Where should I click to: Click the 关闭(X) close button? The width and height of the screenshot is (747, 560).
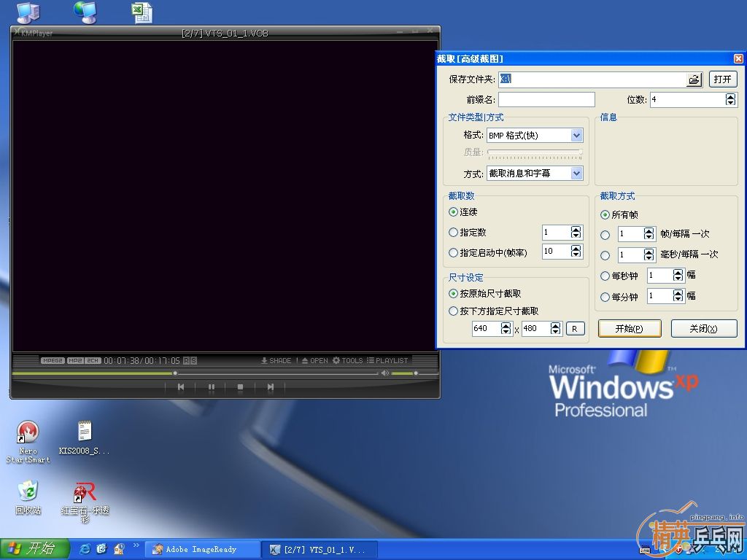704,329
